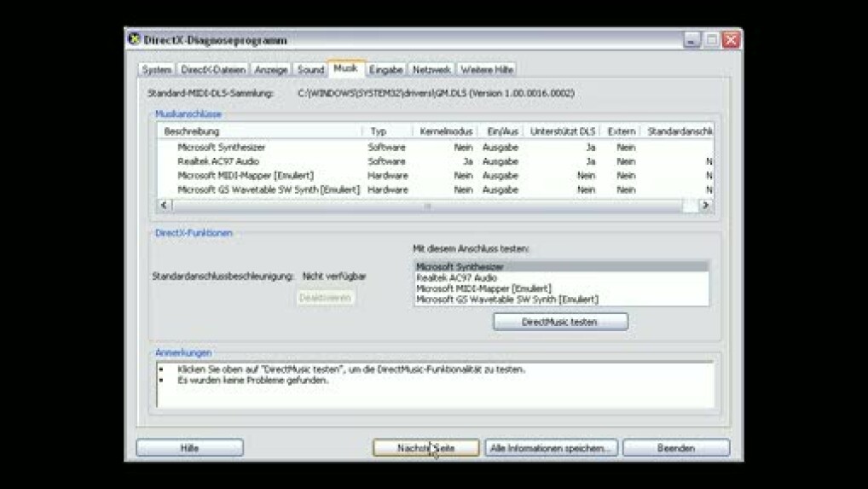Screen dimensions: 868x489
Task: Click the Nächste Seite button
Action: click(x=425, y=447)
